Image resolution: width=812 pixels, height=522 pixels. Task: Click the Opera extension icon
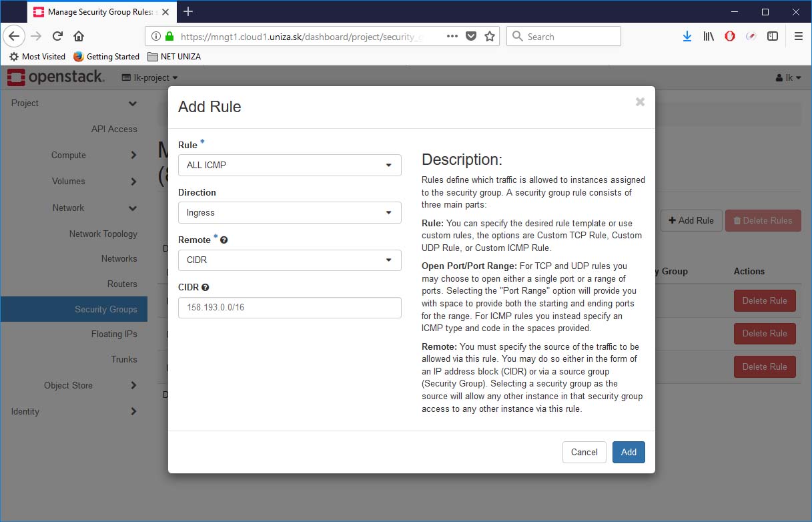[730, 36]
